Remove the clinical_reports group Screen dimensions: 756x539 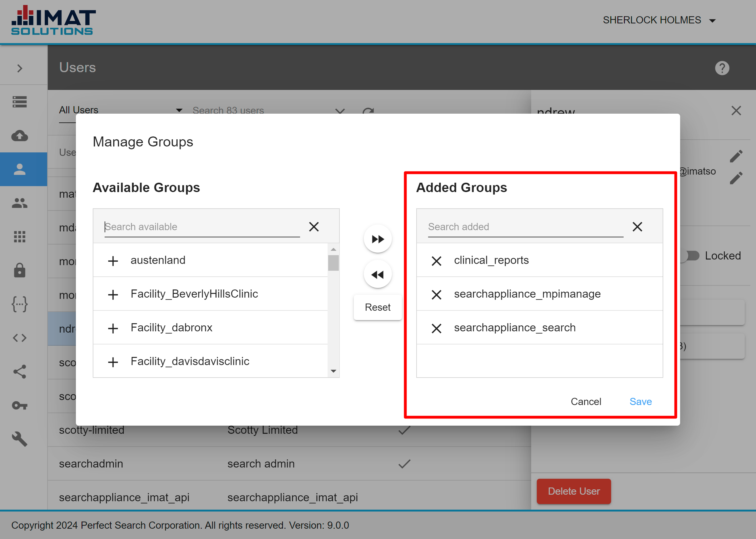(x=437, y=261)
